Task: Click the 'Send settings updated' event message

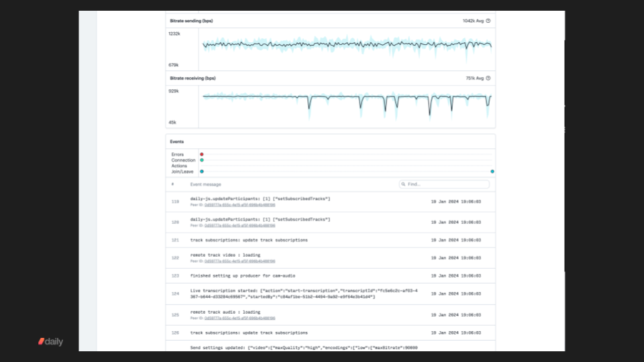Action: pos(304,348)
